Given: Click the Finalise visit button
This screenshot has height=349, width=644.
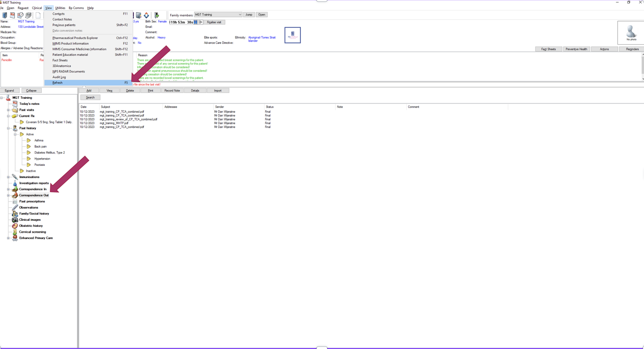Looking at the screenshot, I should (x=214, y=22).
